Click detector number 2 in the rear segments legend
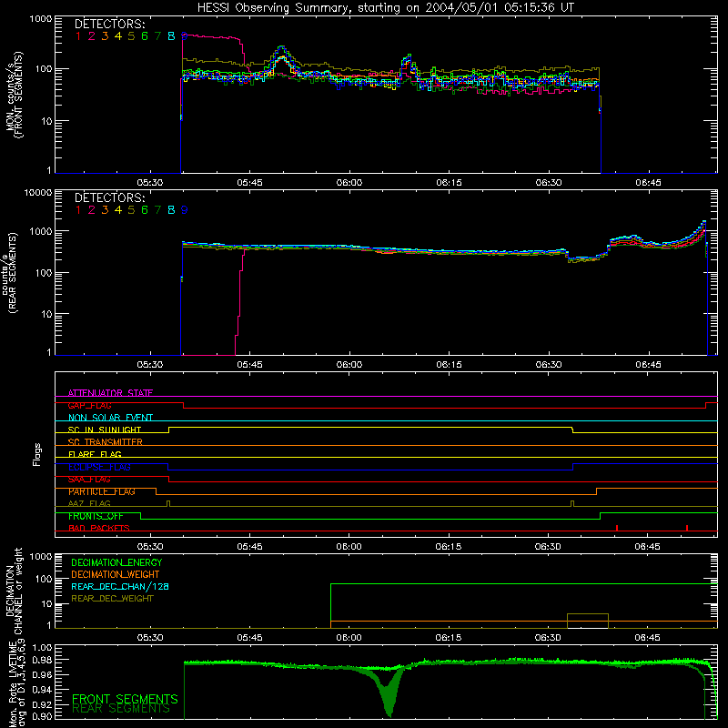728x728 pixels. pyautogui.click(x=92, y=210)
